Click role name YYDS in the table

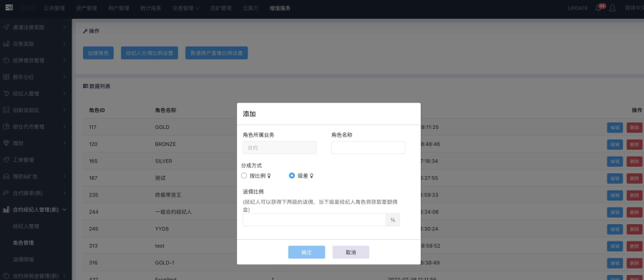162,229
